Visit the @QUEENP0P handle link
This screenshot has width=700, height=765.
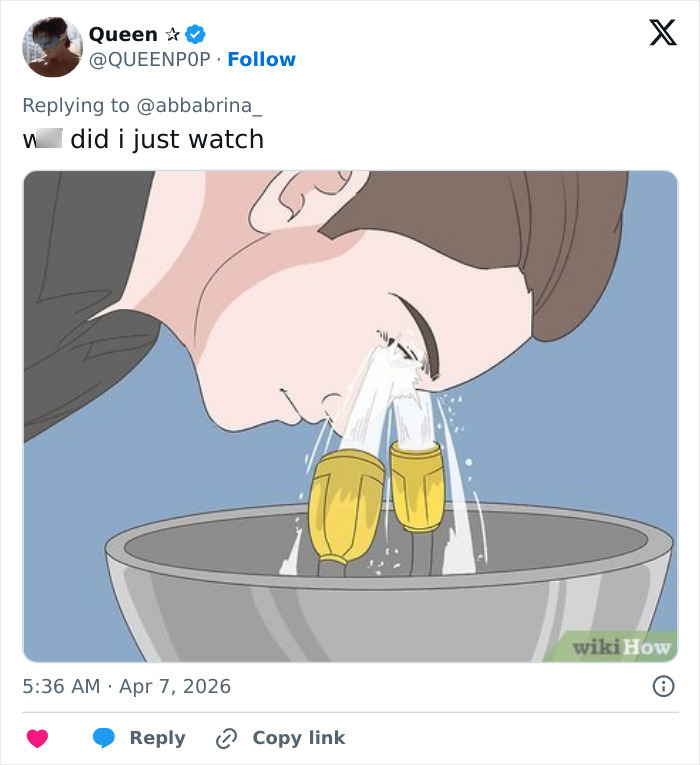[150, 59]
